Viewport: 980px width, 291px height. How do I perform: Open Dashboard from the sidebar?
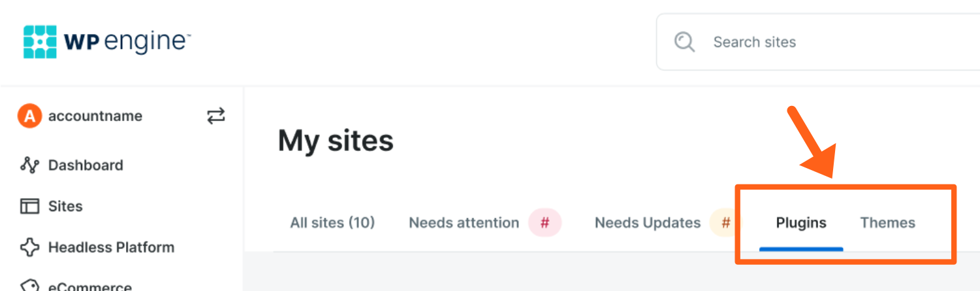tap(86, 165)
